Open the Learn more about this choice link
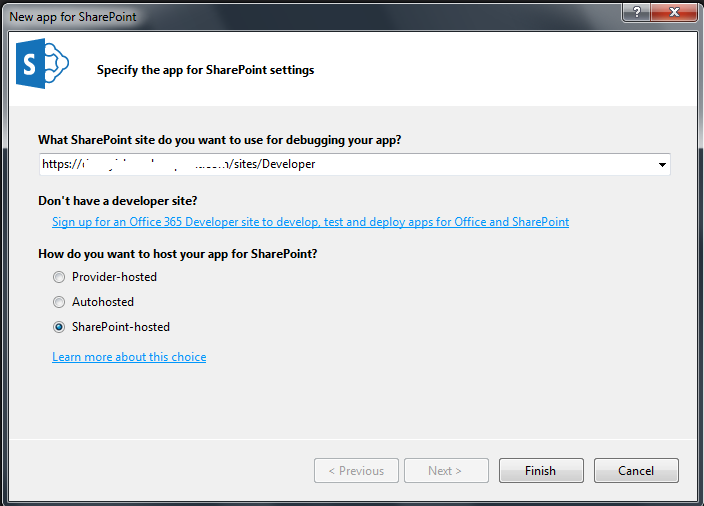This screenshot has height=506, width=704. (x=129, y=357)
